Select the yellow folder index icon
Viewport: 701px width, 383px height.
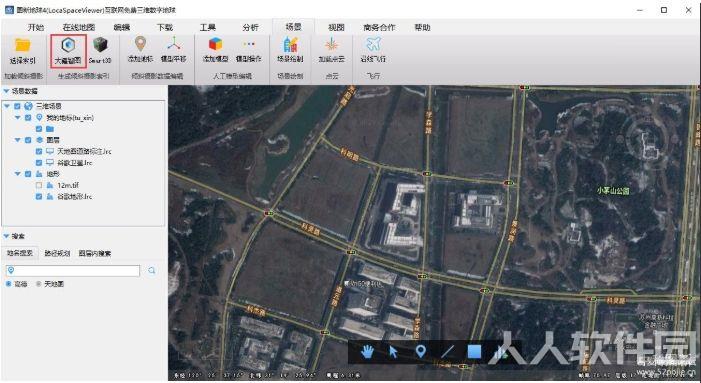pos(22,45)
